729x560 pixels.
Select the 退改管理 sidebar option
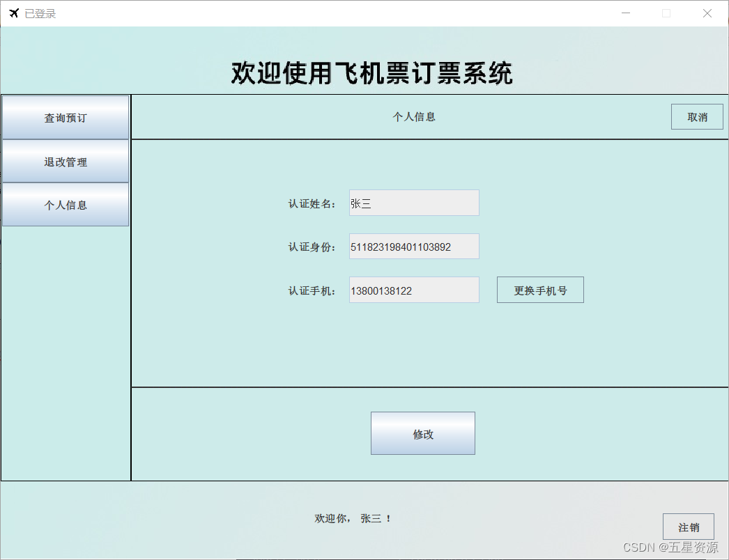[65, 162]
